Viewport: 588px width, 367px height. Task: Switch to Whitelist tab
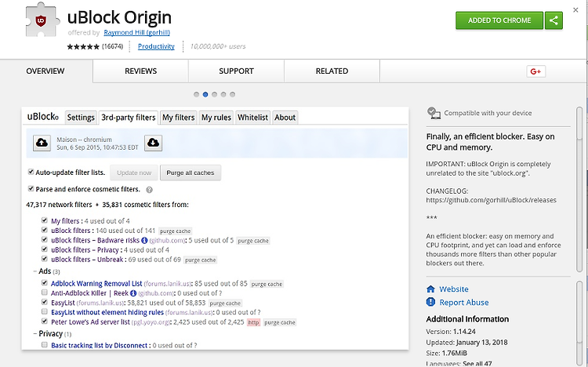[252, 118]
